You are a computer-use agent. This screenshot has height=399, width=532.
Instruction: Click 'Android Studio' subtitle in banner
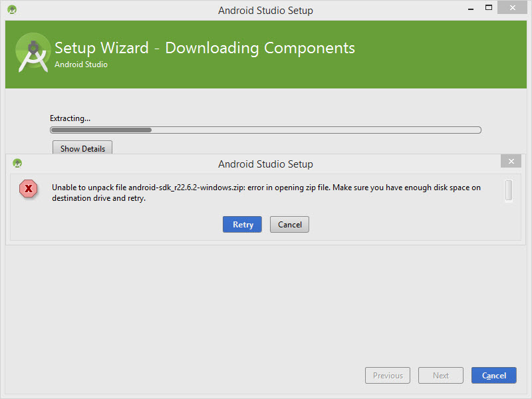(x=81, y=65)
